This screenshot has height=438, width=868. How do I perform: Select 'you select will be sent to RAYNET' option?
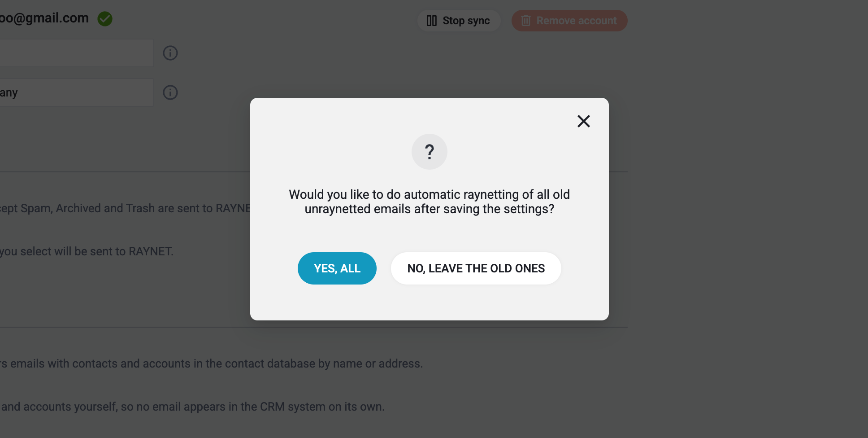tap(87, 251)
